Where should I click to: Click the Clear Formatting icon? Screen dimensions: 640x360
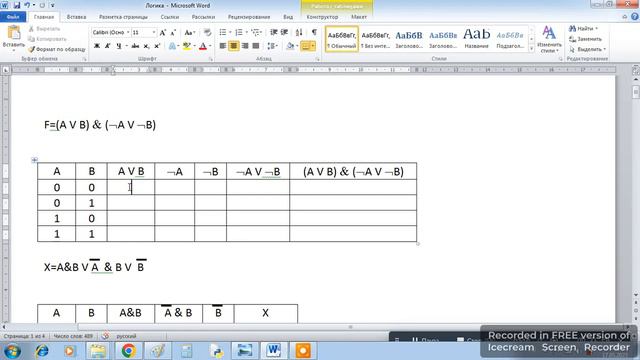pos(207,33)
